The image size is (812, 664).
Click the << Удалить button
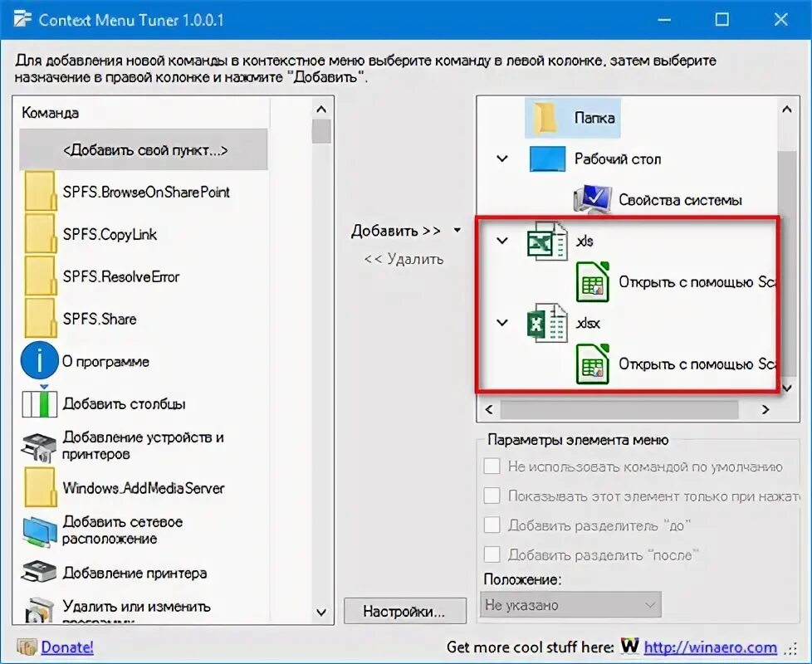[404, 259]
